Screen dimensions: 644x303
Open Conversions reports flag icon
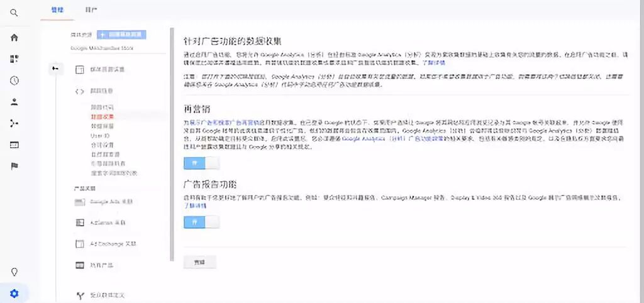pyautogui.click(x=14, y=167)
